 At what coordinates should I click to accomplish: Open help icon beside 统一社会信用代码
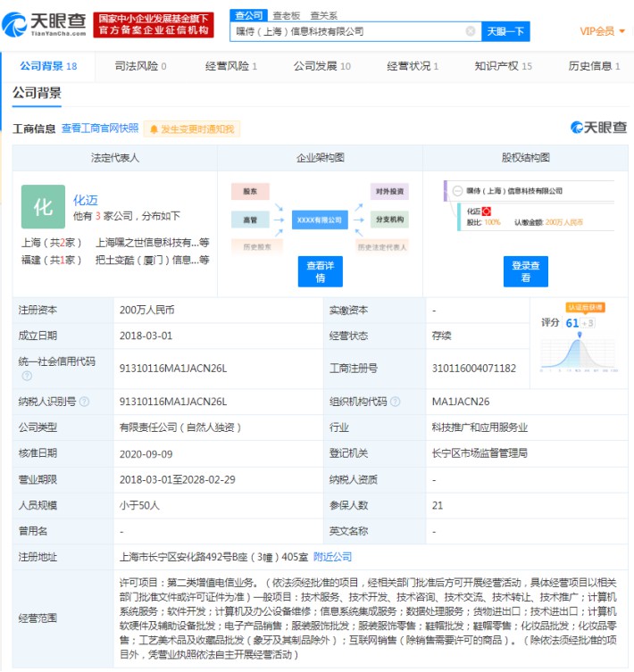(x=27, y=376)
